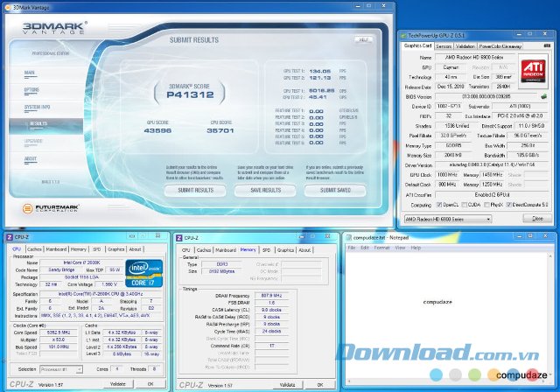Go to Options in the 3DMark sidebar
The image size is (560, 392).
pos(31,90)
